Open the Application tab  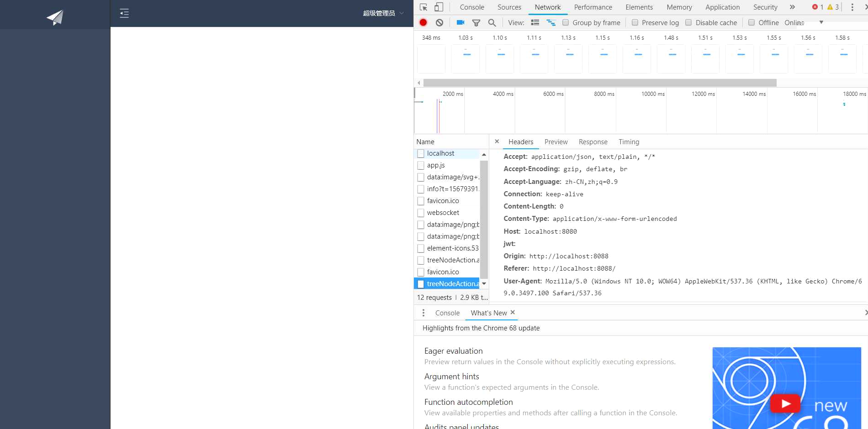[723, 7]
